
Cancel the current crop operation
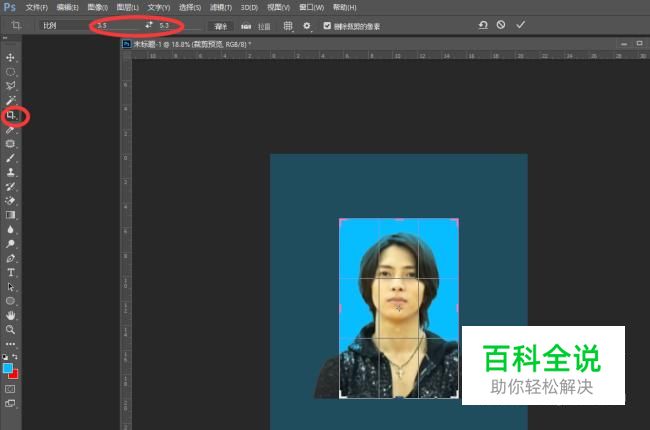[501, 25]
